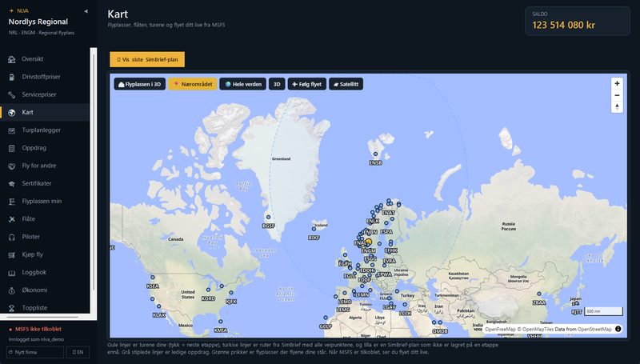Open the OpenStreetMap attribution link
This screenshot has height=364, width=640.
[x=594, y=329]
